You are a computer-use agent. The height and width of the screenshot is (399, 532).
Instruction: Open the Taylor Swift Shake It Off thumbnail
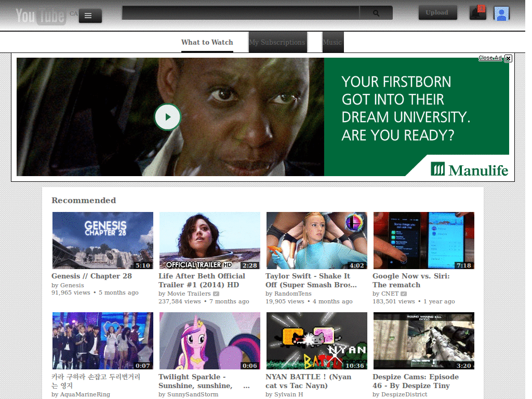point(317,241)
